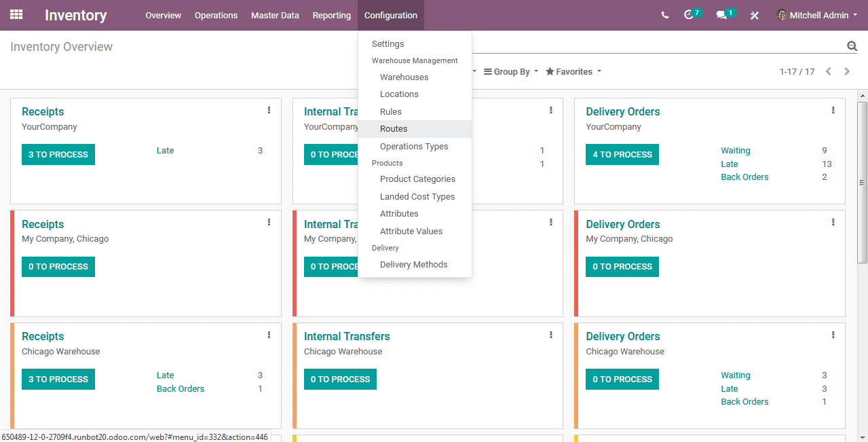Click the phone call icon in the top bar

(x=665, y=15)
